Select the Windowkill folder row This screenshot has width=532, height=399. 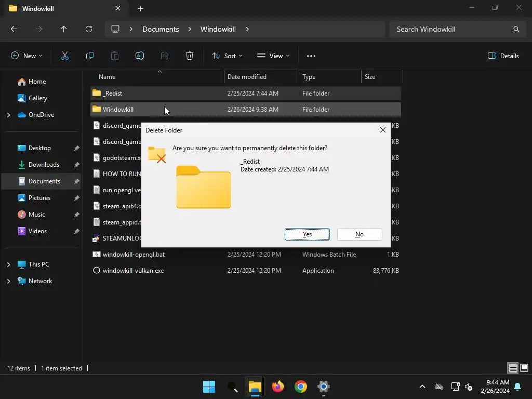[x=246, y=109]
